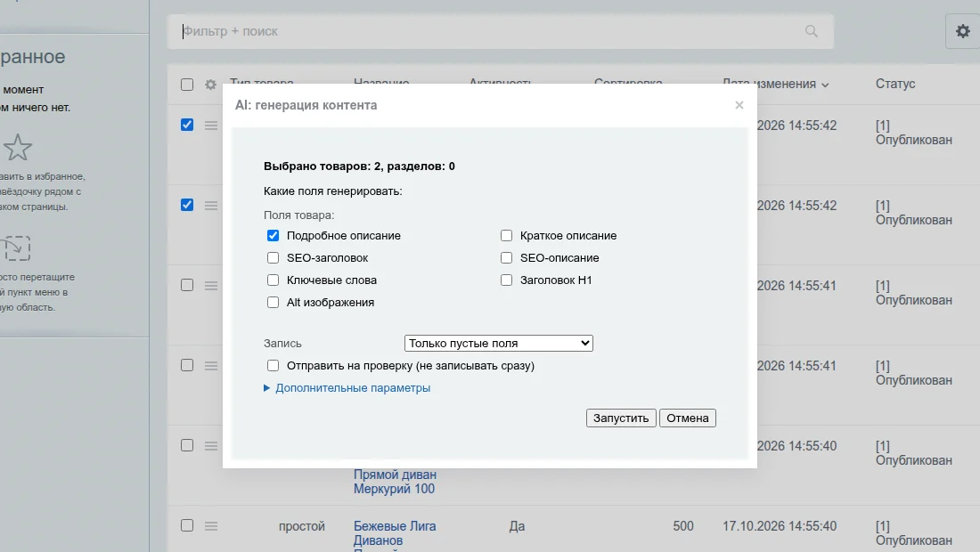Screen dimensions: 980x552
Task: Close the AI content generation dialog
Action: [x=739, y=105]
